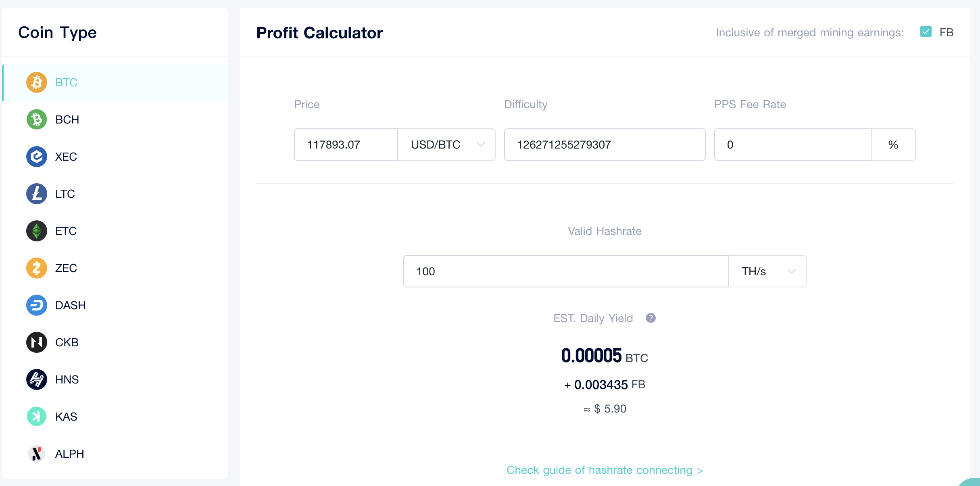
Task: Open the hashrate connecting guide link
Action: [x=604, y=470]
